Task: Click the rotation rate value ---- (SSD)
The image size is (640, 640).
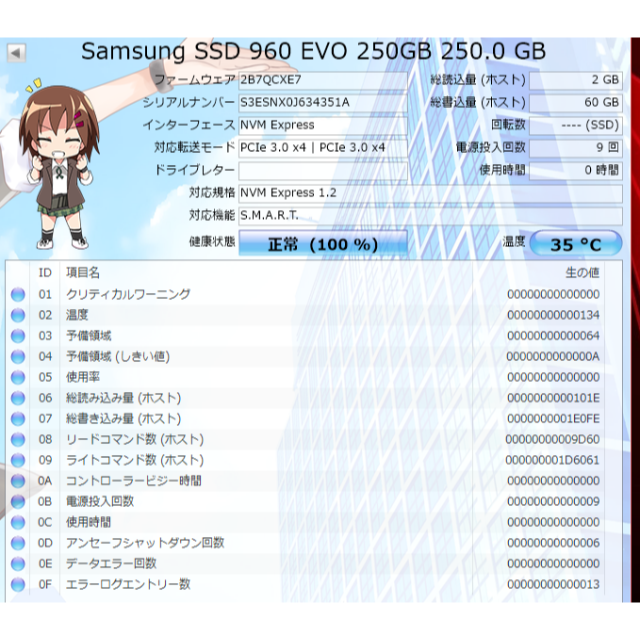Action: pyautogui.click(x=576, y=125)
